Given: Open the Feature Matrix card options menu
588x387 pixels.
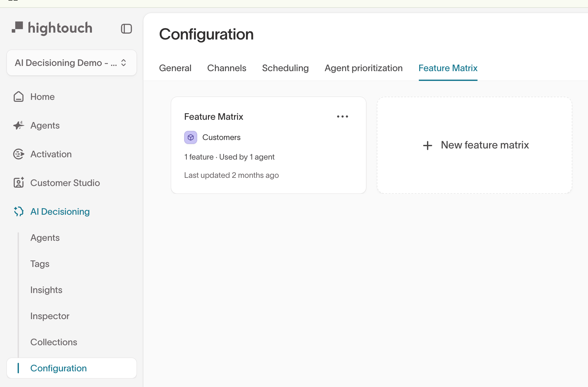Looking at the screenshot, I should click(x=343, y=116).
